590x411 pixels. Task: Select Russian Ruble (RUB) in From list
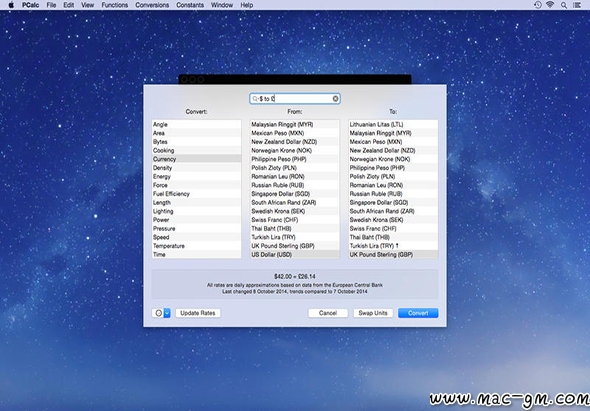click(x=295, y=185)
